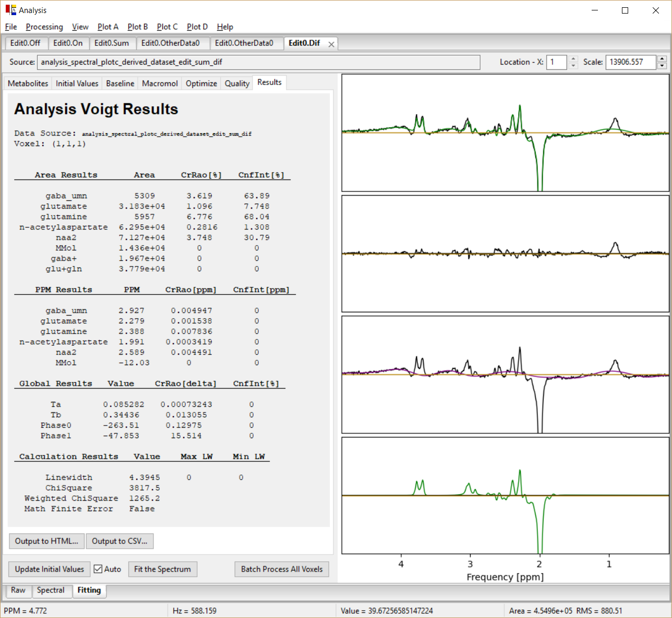Click the Fit the Spectrum button

point(162,569)
